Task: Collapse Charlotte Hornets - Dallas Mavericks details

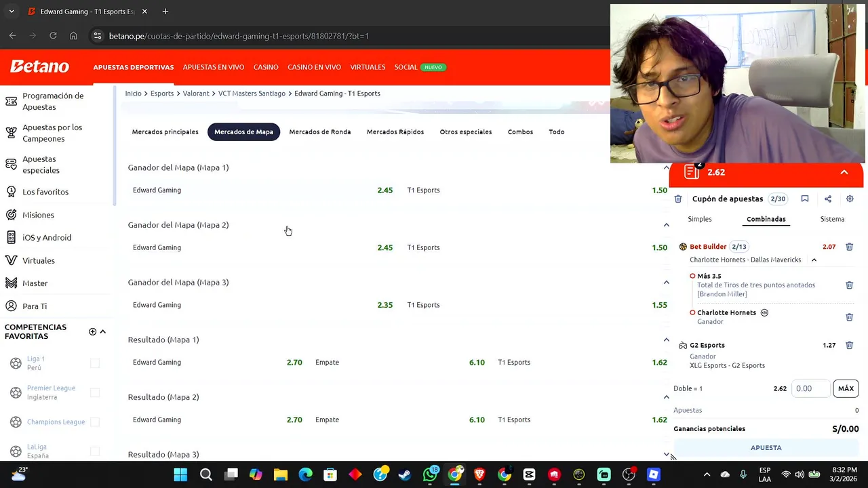Action: [814, 260]
